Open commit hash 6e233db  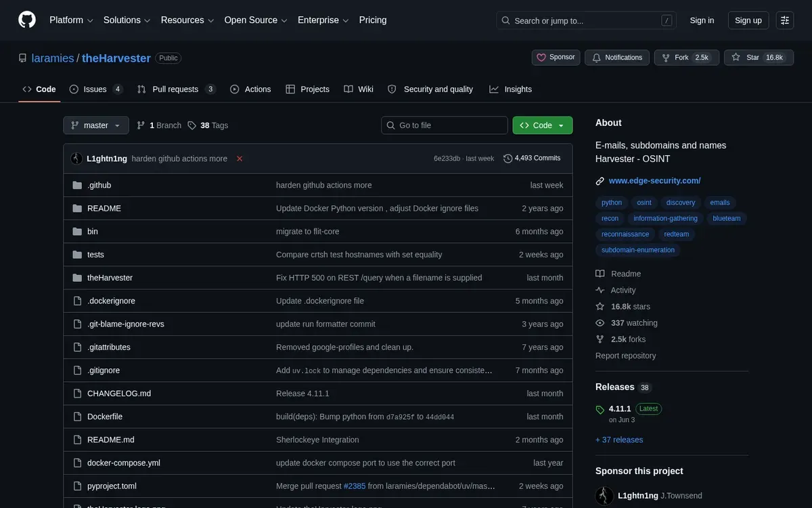[x=447, y=158]
